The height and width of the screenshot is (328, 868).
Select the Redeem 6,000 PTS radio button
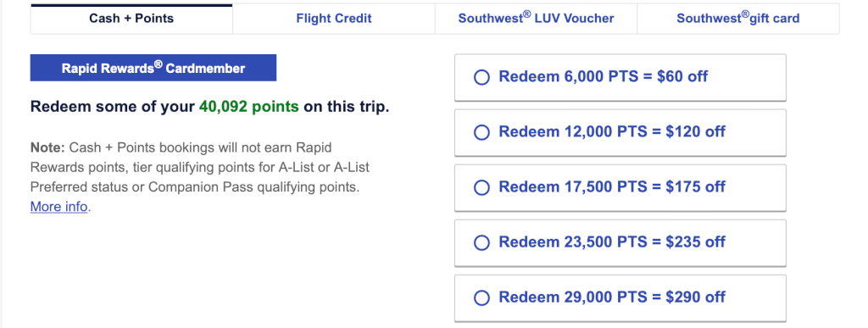(481, 77)
